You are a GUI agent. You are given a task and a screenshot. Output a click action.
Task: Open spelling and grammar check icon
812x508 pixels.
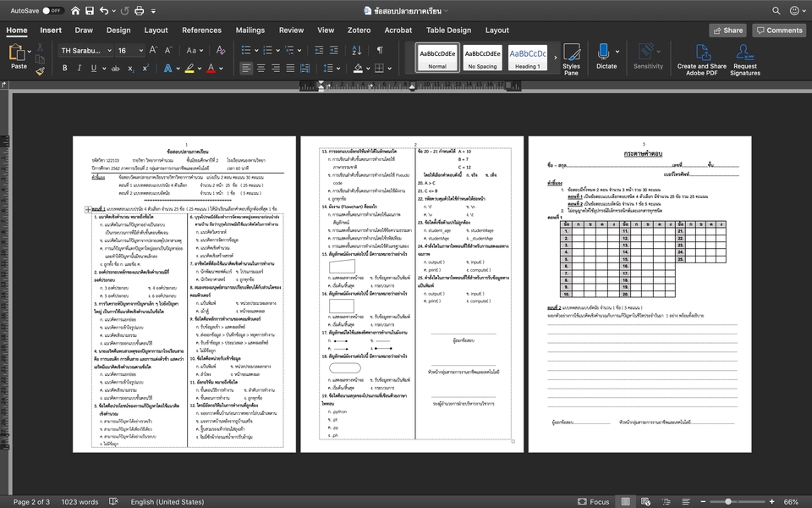114,501
